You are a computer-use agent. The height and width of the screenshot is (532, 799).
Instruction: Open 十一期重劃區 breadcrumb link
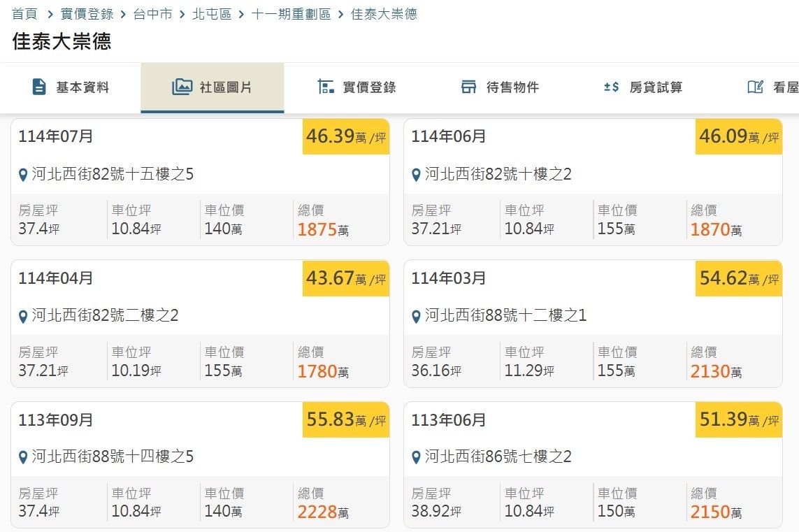(291, 14)
